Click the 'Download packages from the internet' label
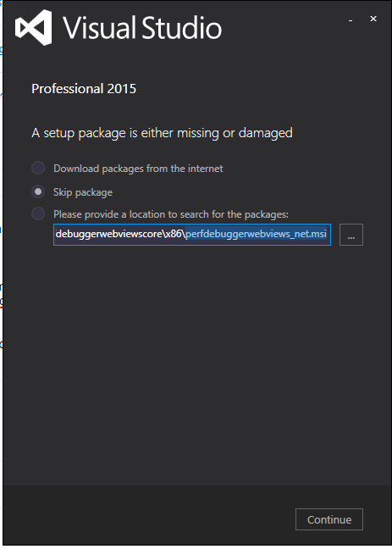The image size is (392, 549). [138, 169]
